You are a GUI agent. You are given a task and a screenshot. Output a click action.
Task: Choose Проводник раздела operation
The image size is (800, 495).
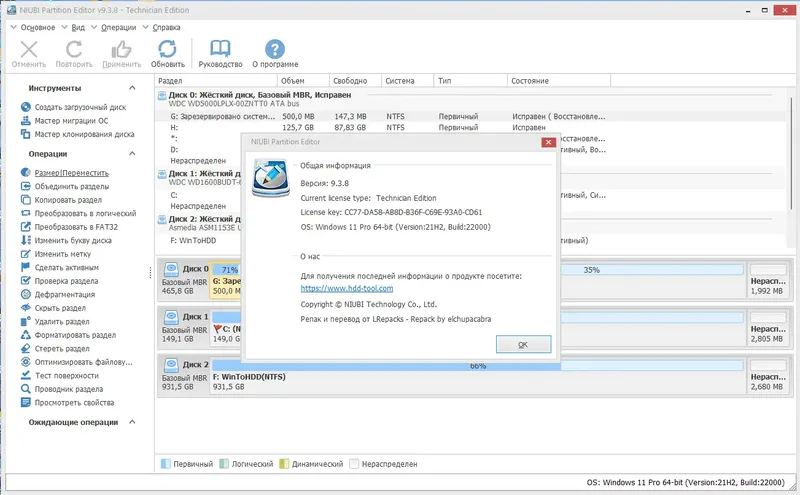pos(62,389)
